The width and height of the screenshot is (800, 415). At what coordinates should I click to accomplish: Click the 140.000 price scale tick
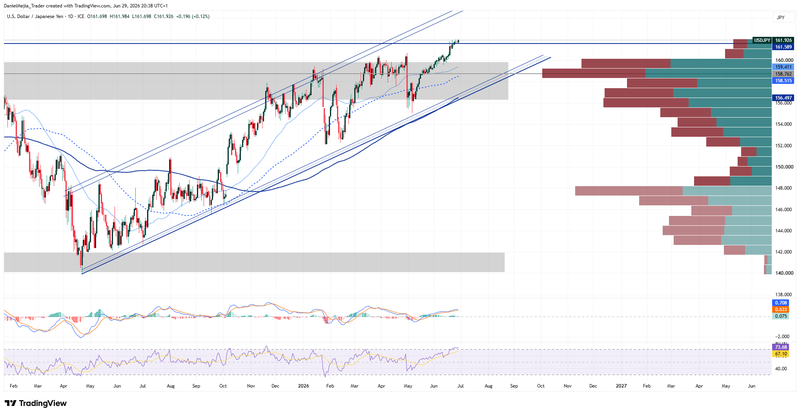(x=784, y=273)
